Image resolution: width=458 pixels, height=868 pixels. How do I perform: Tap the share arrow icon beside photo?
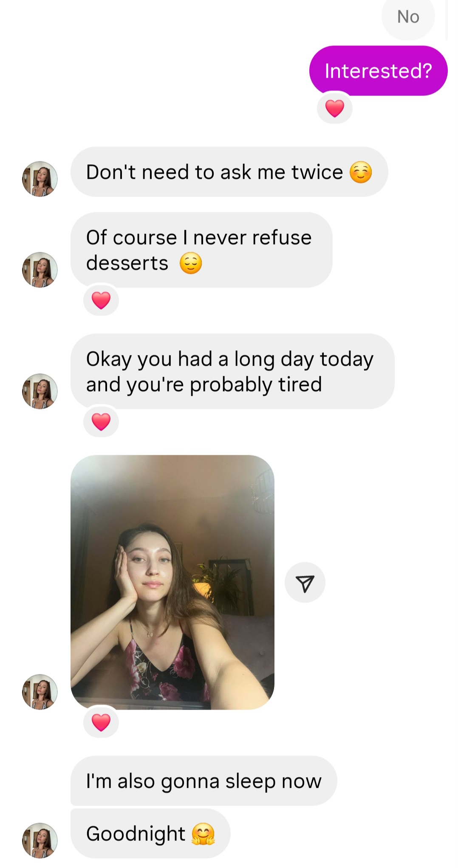[305, 583]
